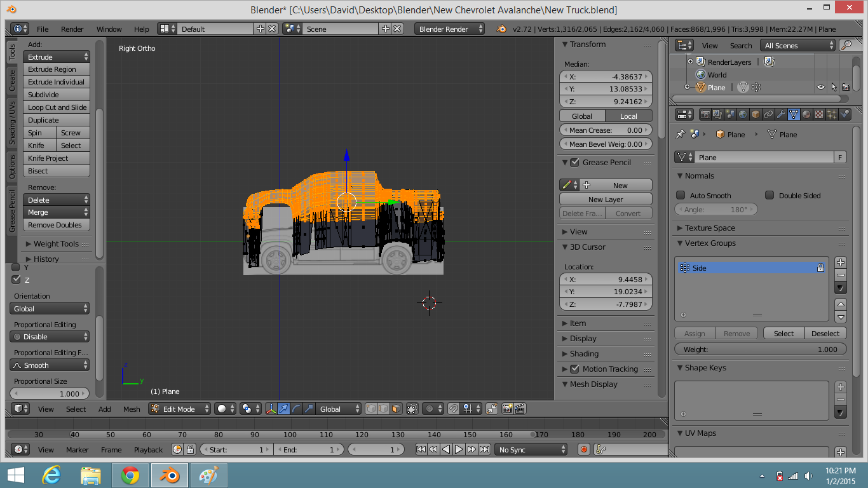Click the OpenGL render active viewport icon
868x488 pixels.
pyautogui.click(x=507, y=409)
